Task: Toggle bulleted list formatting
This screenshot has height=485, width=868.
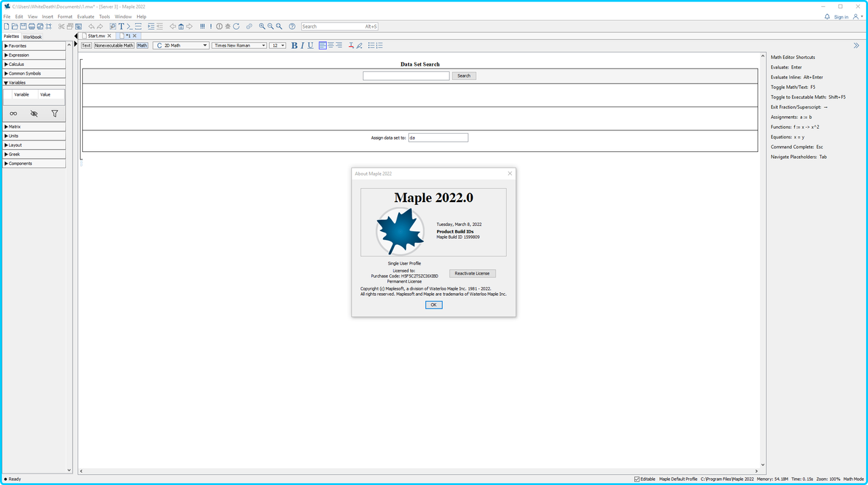Action: 371,45
